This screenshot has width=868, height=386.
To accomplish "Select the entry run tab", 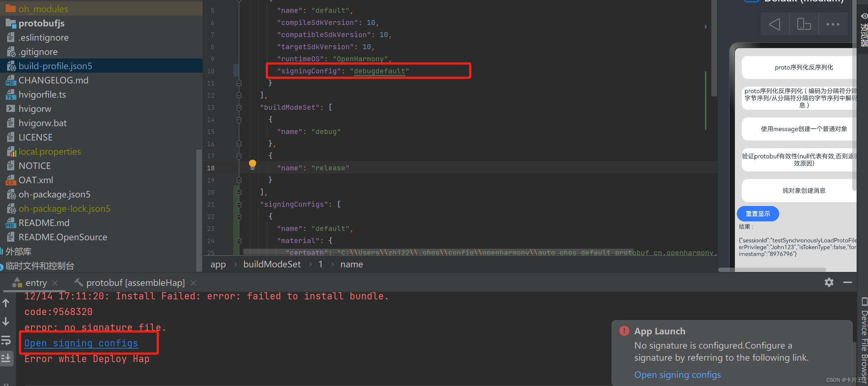I will pyautogui.click(x=36, y=283).
